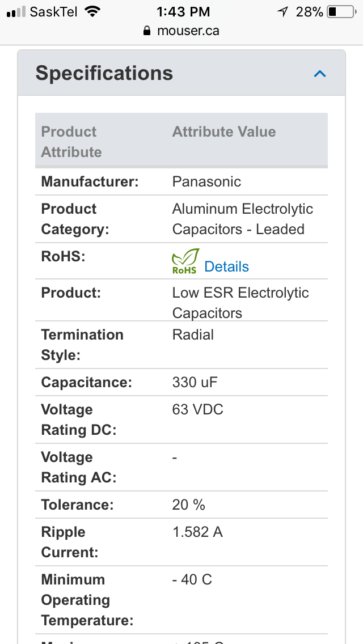Click the 63 VDC voltage value

198,409
